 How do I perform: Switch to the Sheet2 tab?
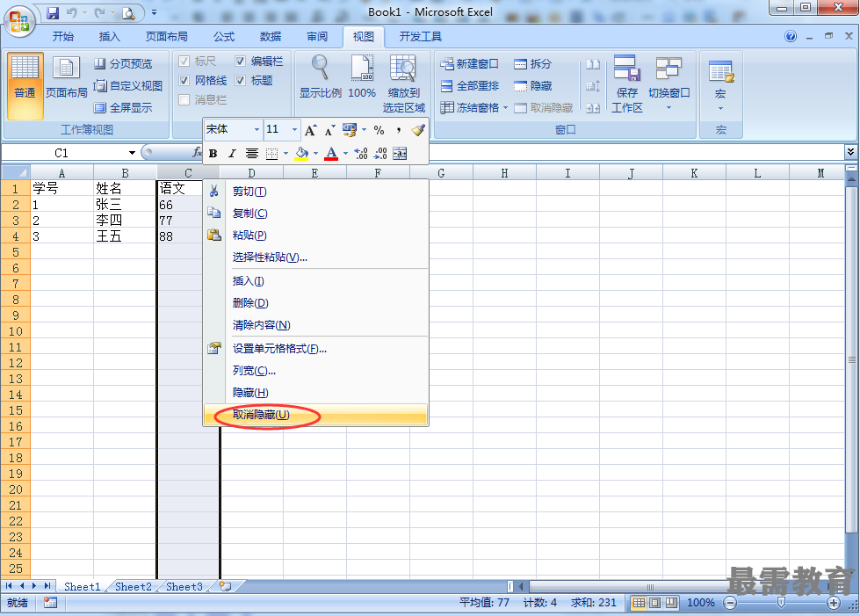[134, 586]
